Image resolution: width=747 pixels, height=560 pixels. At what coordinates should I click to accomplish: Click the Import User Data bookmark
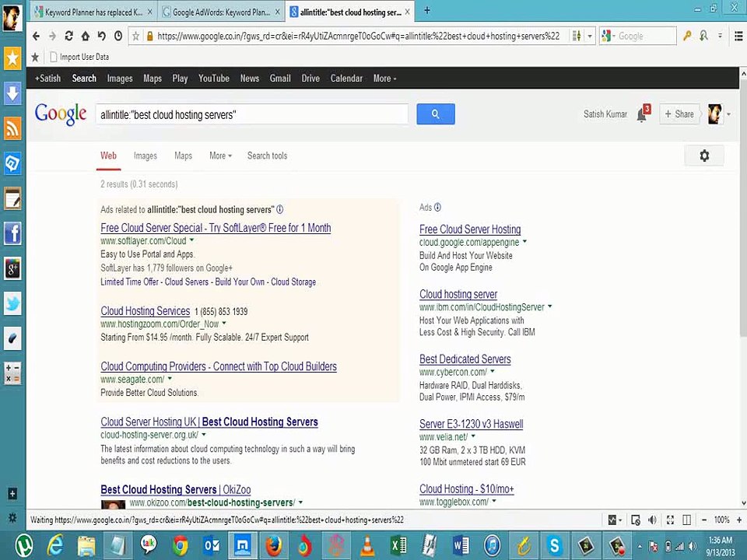tap(79, 57)
